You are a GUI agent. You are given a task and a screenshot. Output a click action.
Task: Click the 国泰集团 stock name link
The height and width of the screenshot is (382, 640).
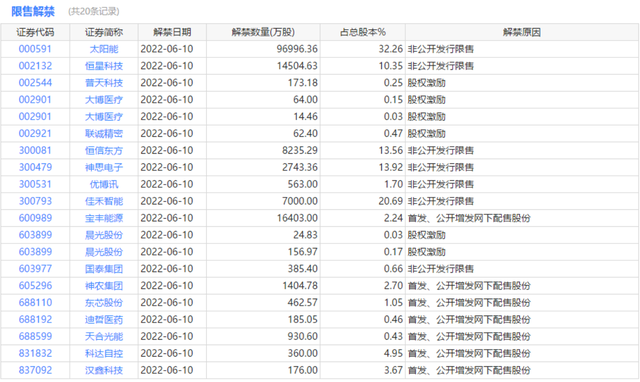pyautogui.click(x=104, y=269)
